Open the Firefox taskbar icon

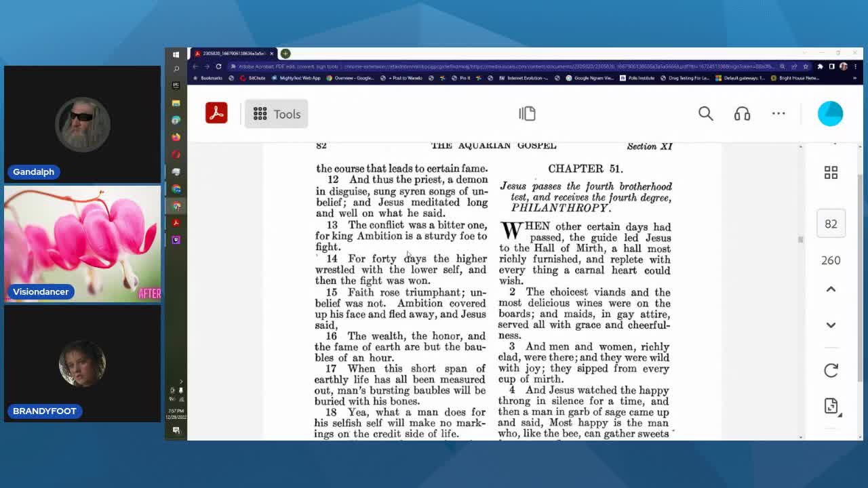(176, 137)
